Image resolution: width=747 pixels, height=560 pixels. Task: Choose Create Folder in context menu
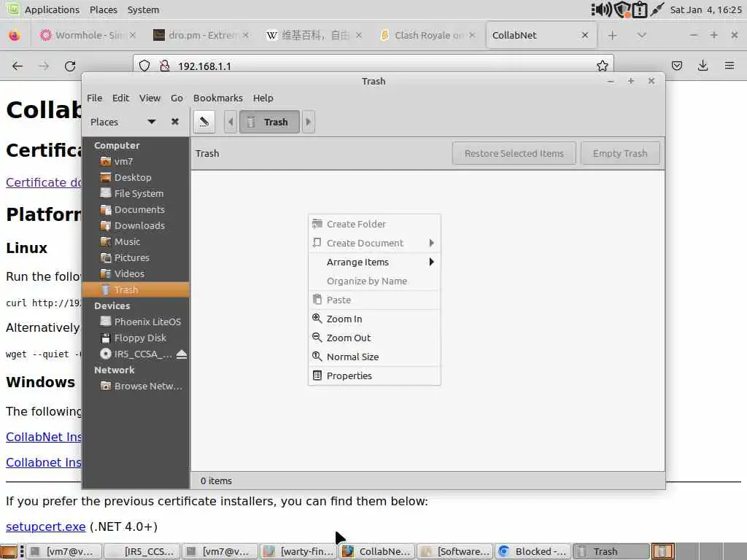374,224
